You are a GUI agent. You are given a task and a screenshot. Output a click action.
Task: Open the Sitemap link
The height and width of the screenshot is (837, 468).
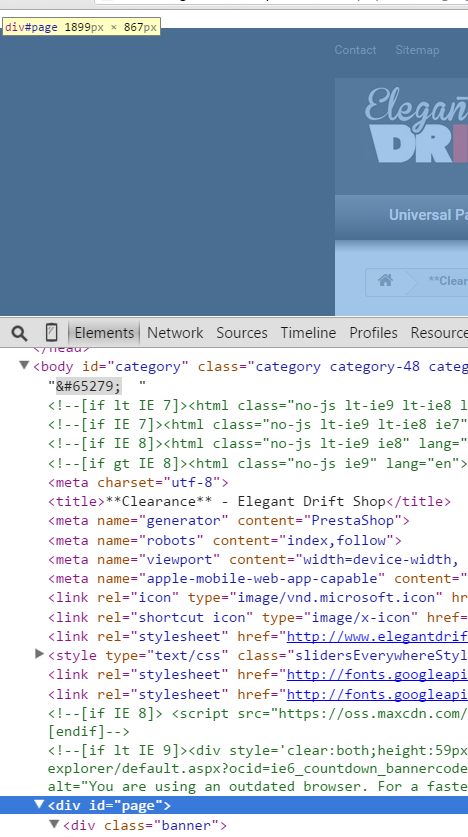(417, 50)
